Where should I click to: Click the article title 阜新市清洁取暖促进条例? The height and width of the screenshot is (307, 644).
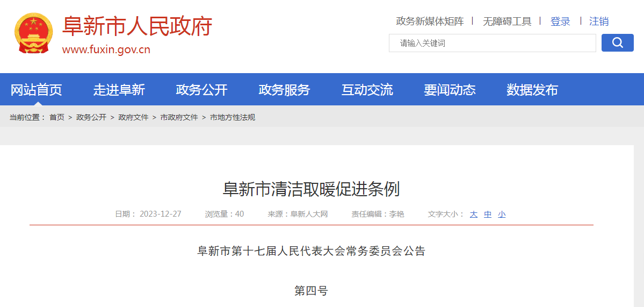pyautogui.click(x=311, y=189)
